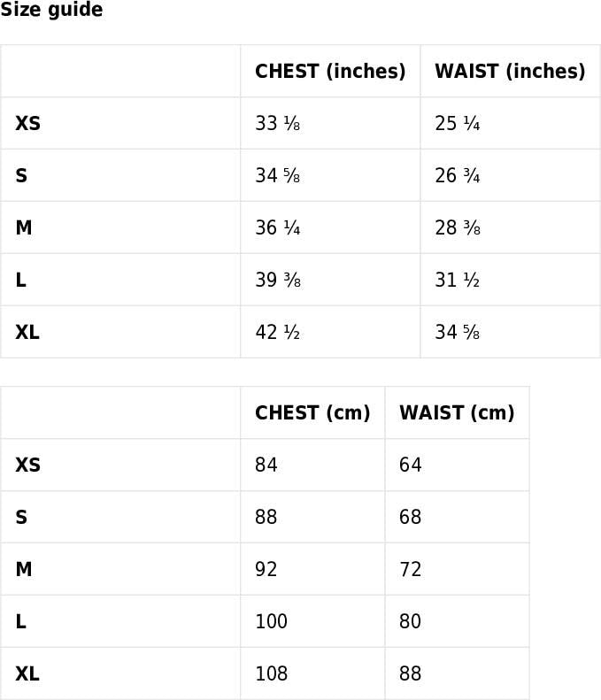Click the 26 ¾ waist value

[x=458, y=176]
